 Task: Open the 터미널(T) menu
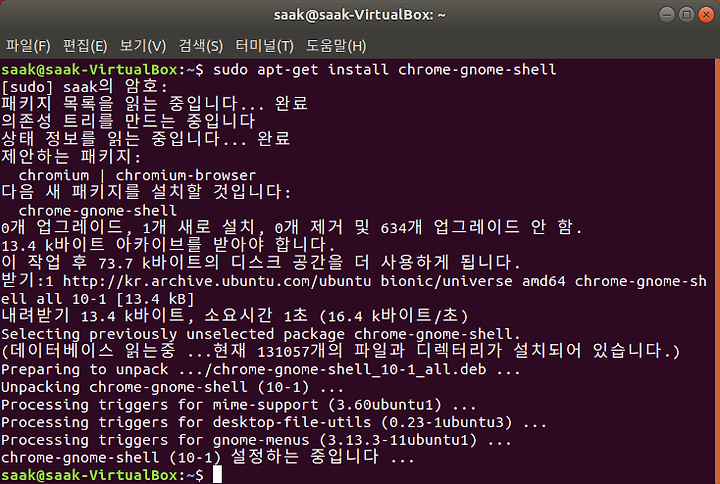click(x=264, y=46)
